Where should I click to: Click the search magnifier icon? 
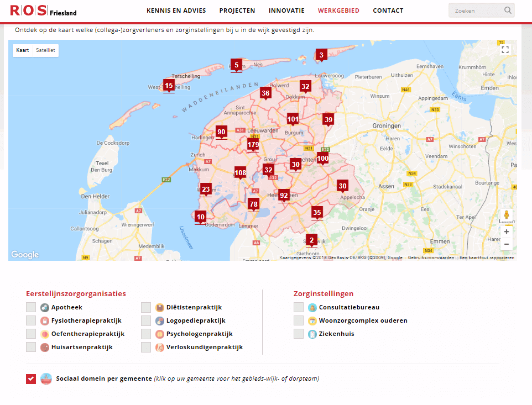(x=508, y=10)
